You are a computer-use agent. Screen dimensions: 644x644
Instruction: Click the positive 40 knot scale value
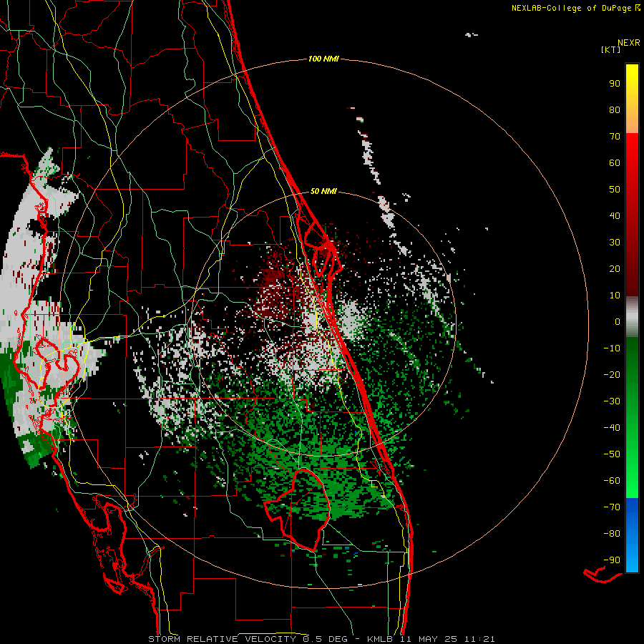click(x=615, y=216)
